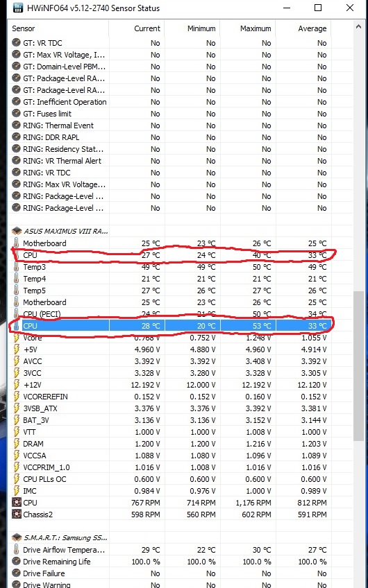Select the RING: Thermal Event icon
This screenshot has height=588, width=368.
[16, 126]
